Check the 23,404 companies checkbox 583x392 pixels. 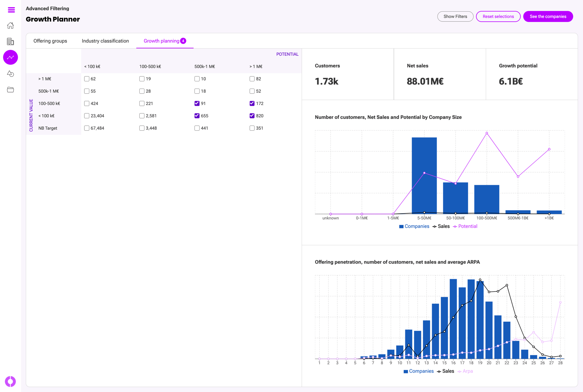click(x=87, y=116)
